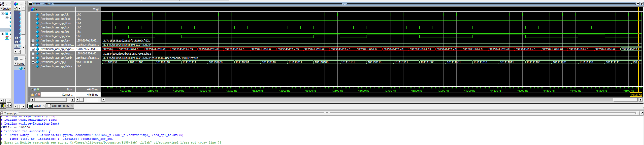Click the zoom/undock icon of the Wave pane
Viewport: 644px width, 145px height.
point(641,4)
